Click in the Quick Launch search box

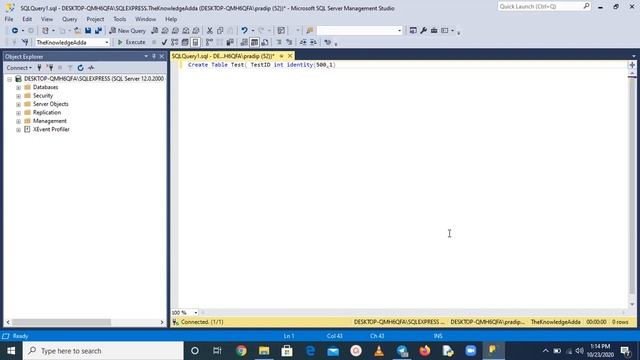click(x=543, y=7)
